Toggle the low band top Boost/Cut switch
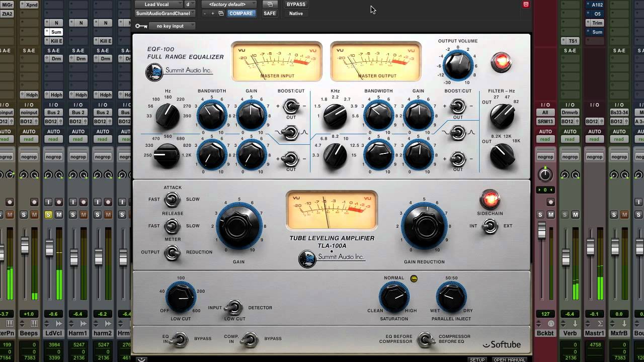 [x=290, y=106]
